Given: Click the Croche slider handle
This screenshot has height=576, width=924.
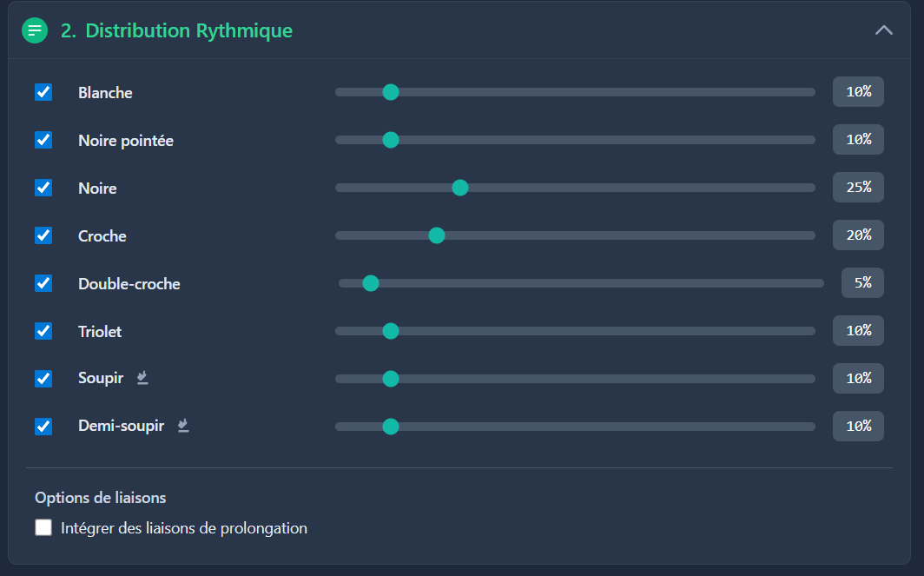Looking at the screenshot, I should click(437, 235).
